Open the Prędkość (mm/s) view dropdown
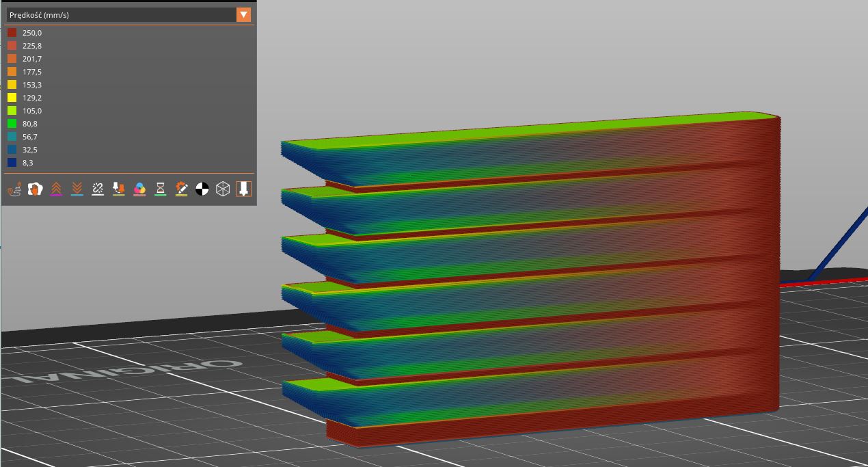This screenshot has width=868, height=467. (x=129, y=14)
